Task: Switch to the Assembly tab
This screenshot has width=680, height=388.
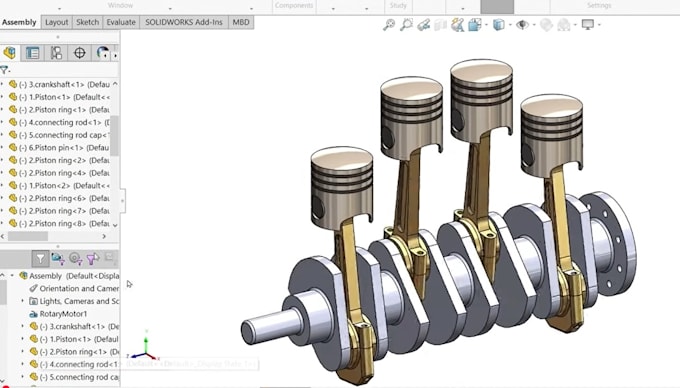Action: 20,22
